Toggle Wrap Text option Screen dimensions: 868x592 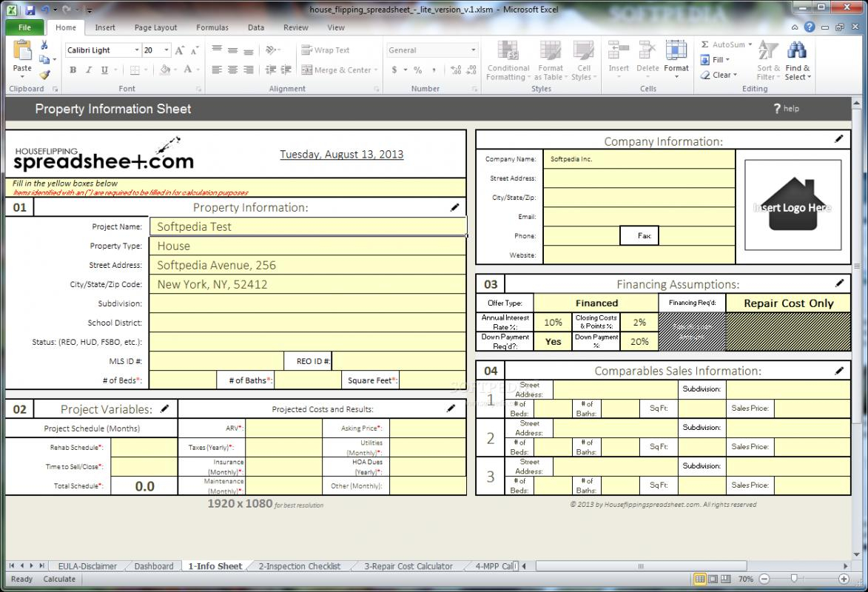[326, 50]
